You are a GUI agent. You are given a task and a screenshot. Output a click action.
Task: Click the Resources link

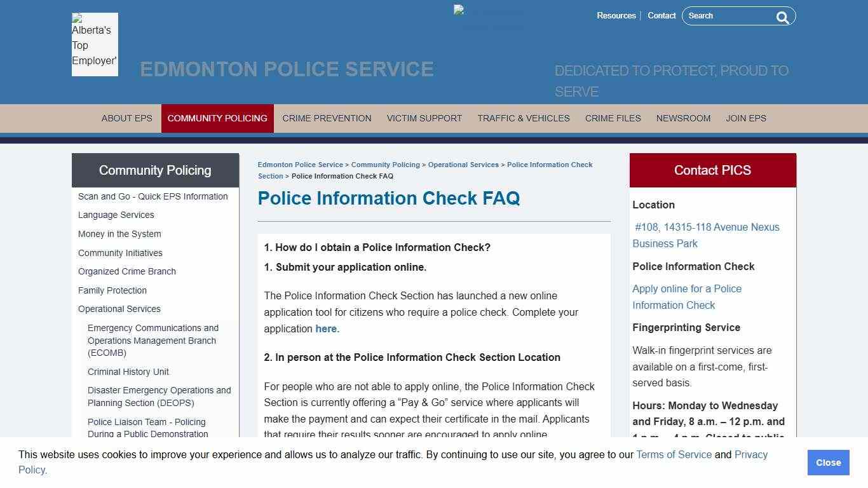click(x=616, y=15)
